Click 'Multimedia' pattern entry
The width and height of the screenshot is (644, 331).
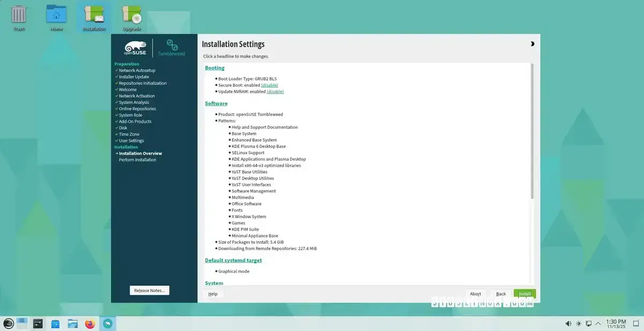[243, 197]
